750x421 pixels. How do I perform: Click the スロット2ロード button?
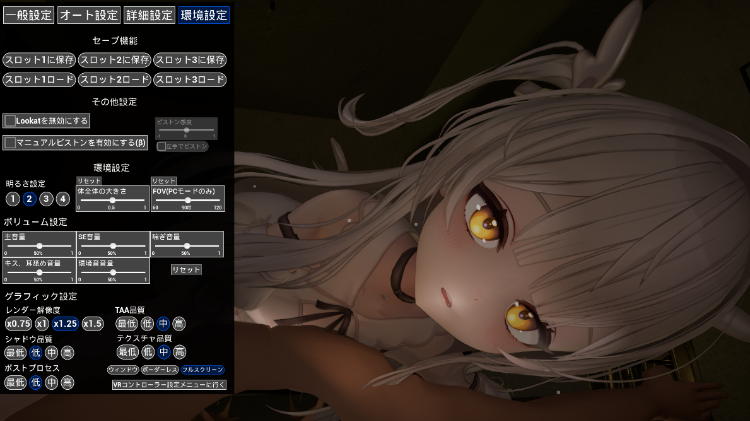[114, 79]
